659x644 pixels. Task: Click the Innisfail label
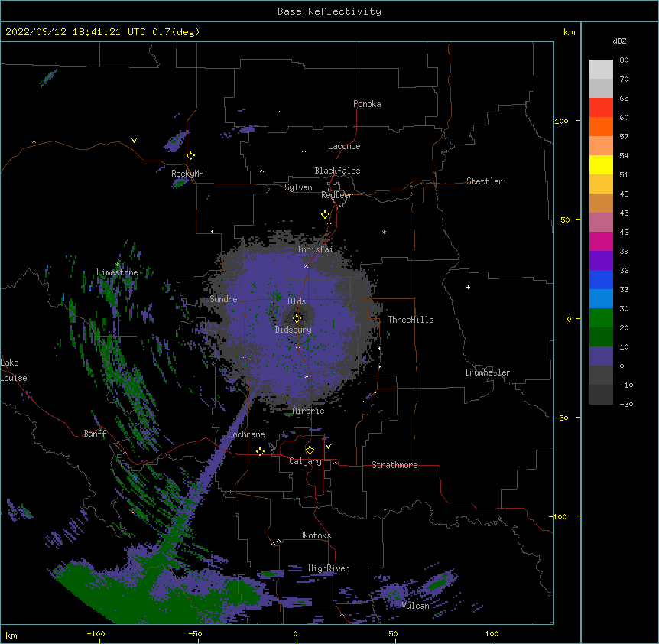coord(317,249)
